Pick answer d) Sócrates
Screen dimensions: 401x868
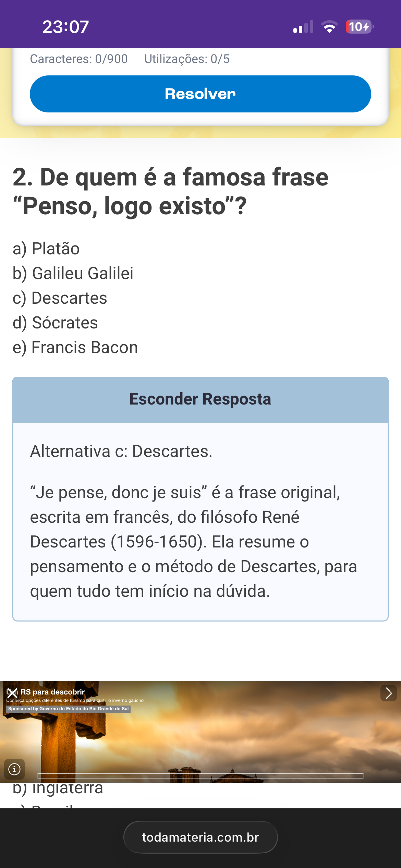coord(55,323)
